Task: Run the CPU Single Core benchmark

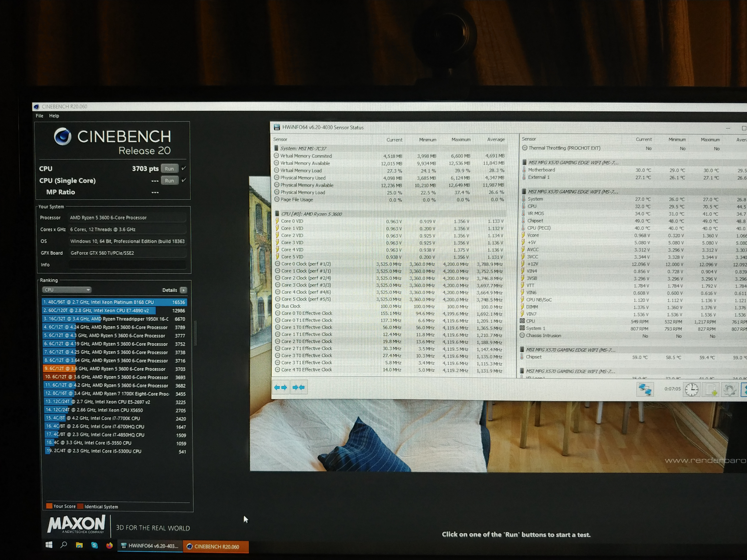Action: (x=169, y=180)
